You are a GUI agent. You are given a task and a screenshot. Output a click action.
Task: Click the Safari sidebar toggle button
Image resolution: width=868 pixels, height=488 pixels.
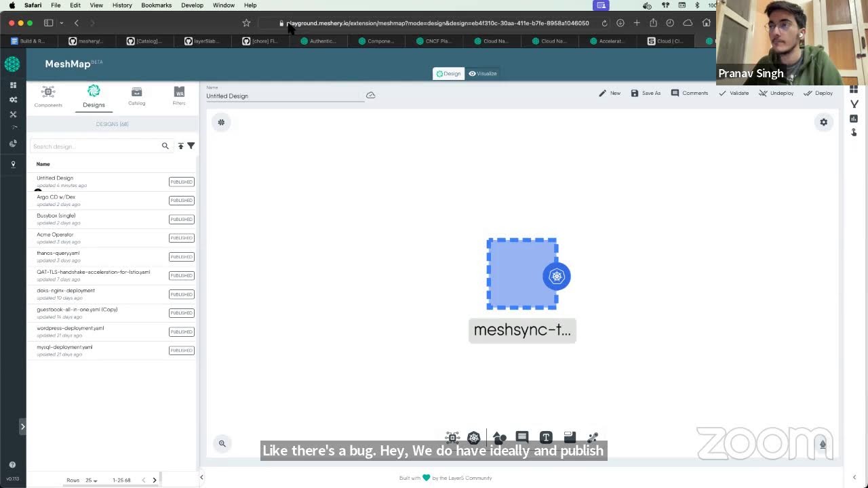pyautogui.click(x=49, y=23)
